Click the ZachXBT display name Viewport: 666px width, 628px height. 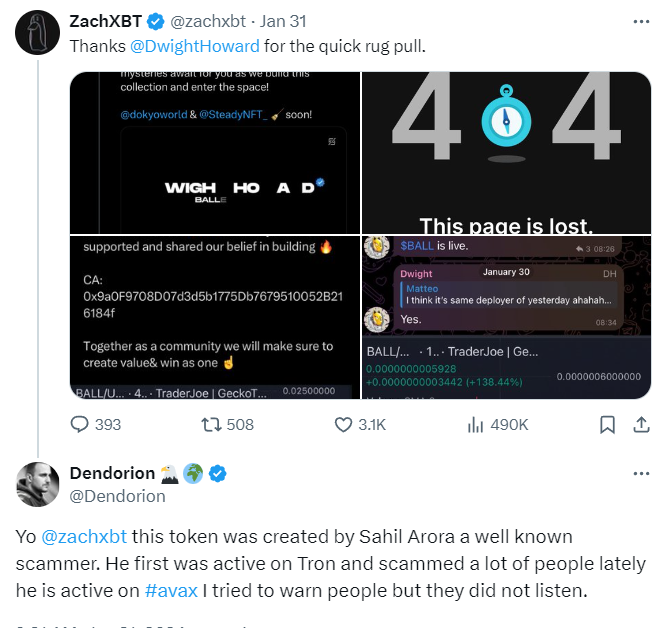coord(106,21)
